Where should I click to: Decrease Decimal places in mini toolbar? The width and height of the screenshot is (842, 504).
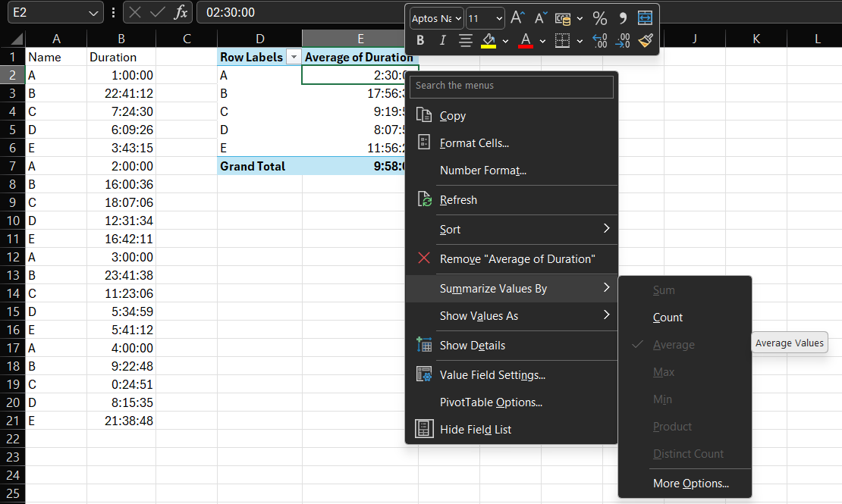coord(622,41)
